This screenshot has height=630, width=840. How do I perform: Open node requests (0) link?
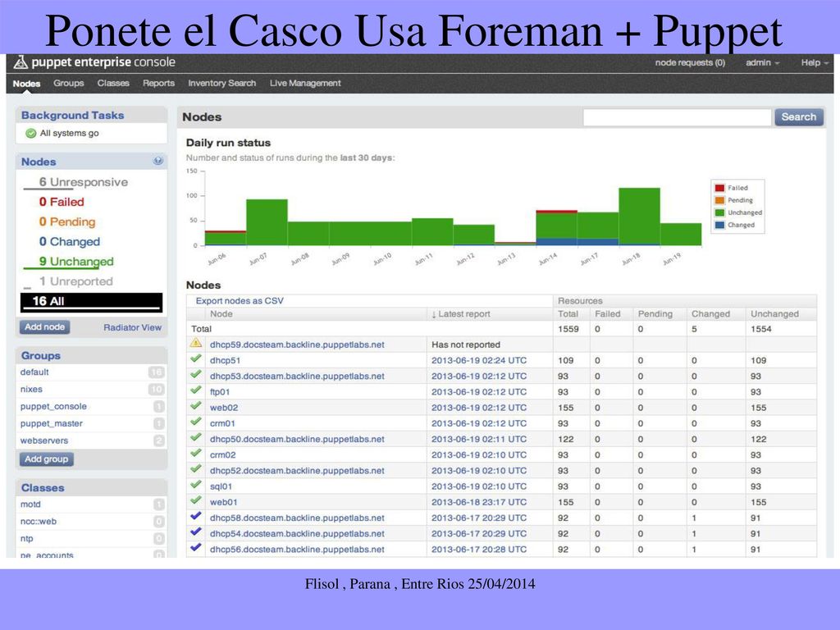[x=690, y=62]
